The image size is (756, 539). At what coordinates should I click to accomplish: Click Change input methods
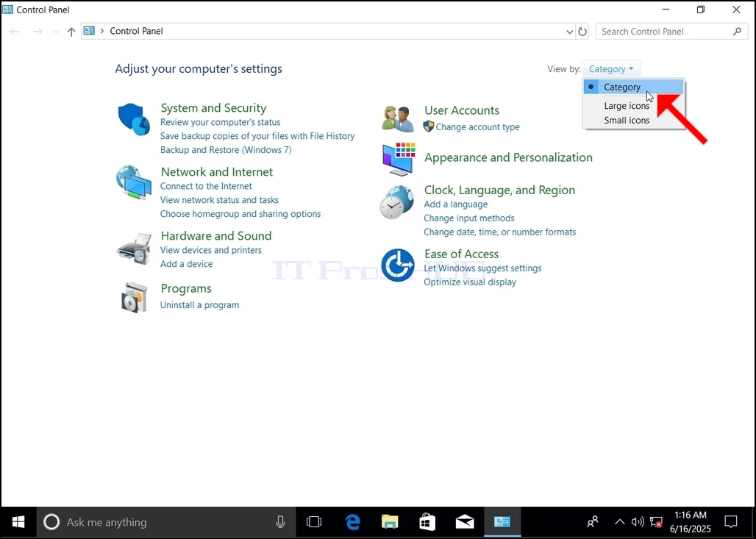click(469, 218)
